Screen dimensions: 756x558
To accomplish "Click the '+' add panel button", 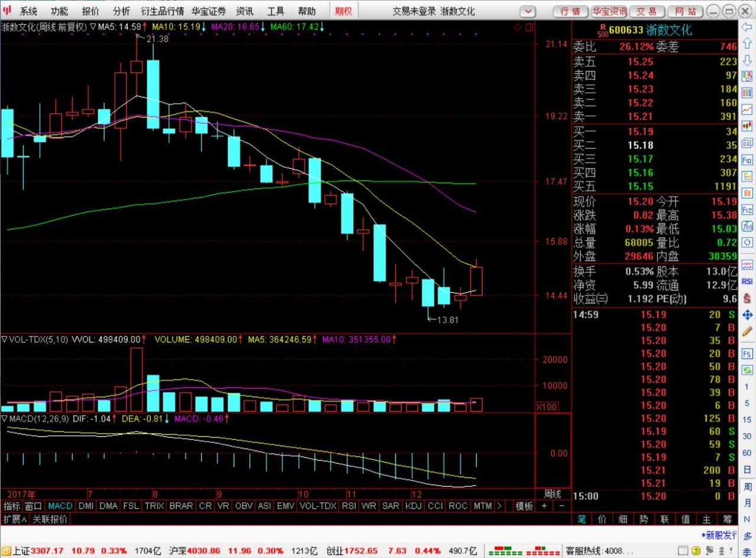I will click(544, 506).
